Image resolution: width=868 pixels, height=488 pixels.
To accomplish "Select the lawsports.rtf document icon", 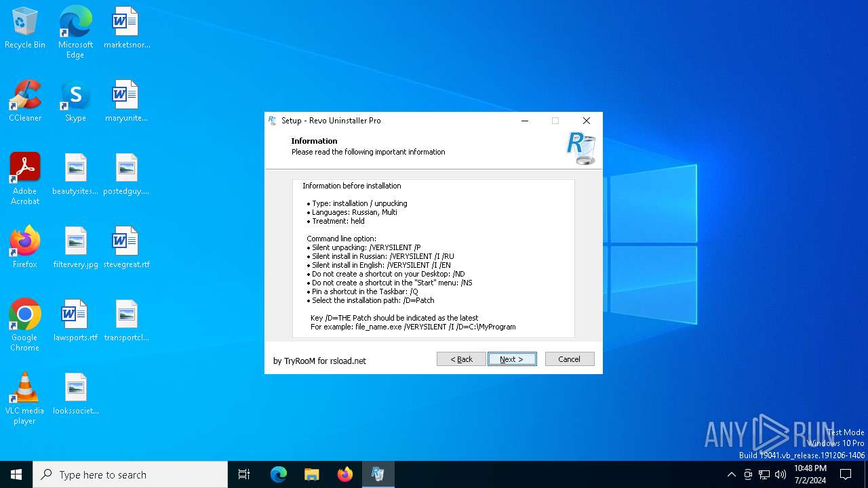I will (75, 321).
